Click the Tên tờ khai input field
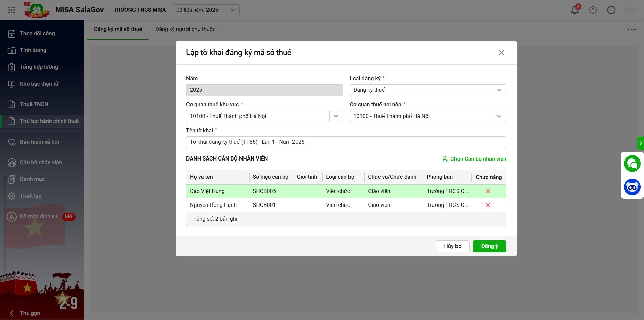Viewport: 644px width, 320px height. [x=346, y=142]
